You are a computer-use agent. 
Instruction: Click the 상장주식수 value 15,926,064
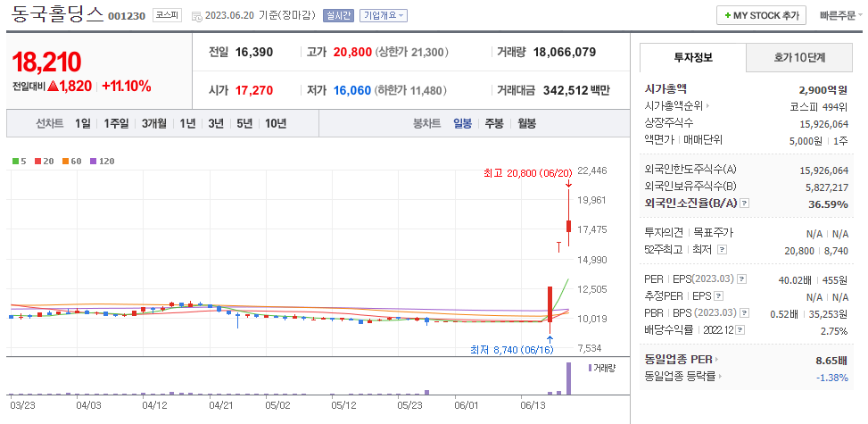point(823,123)
